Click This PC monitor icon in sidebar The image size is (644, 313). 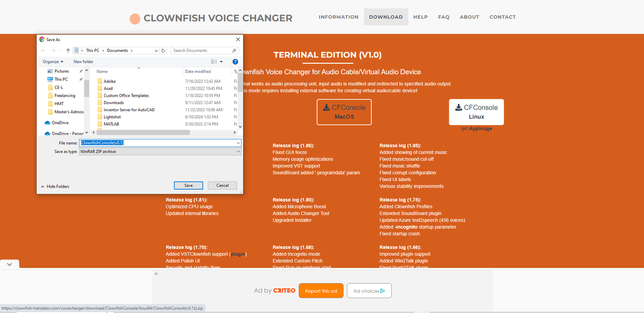50,79
